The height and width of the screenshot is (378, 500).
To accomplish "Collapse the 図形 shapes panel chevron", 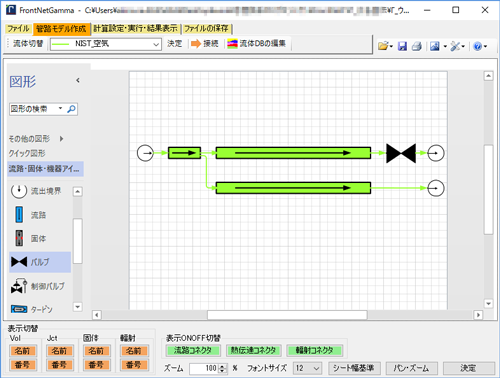I will click(78, 80).
